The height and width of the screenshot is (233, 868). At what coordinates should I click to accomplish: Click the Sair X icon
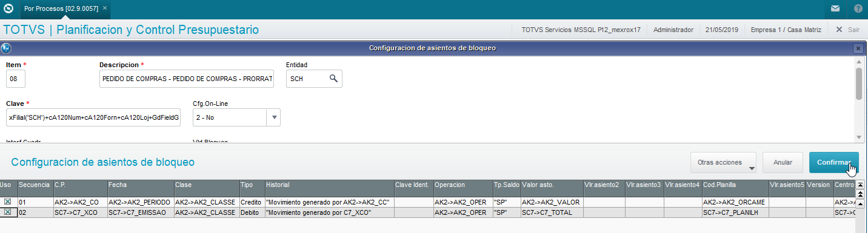[x=839, y=29]
